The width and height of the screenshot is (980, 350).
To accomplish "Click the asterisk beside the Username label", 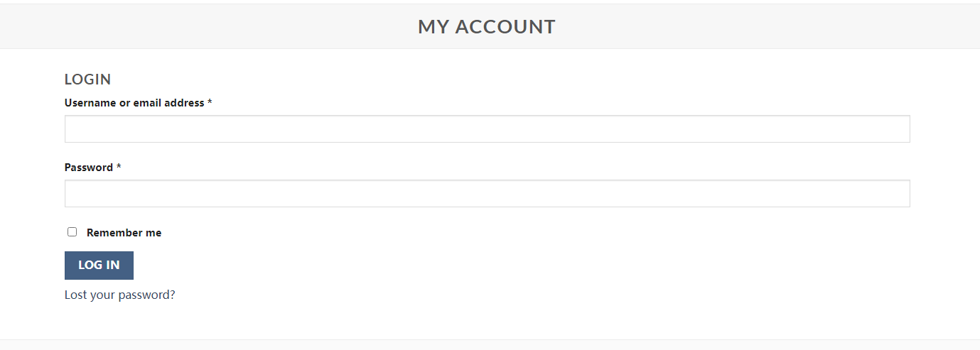I will tap(210, 103).
